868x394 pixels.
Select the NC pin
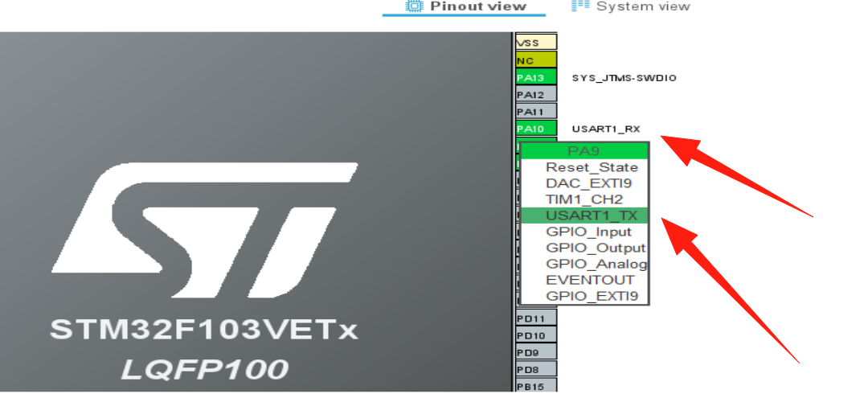536,60
